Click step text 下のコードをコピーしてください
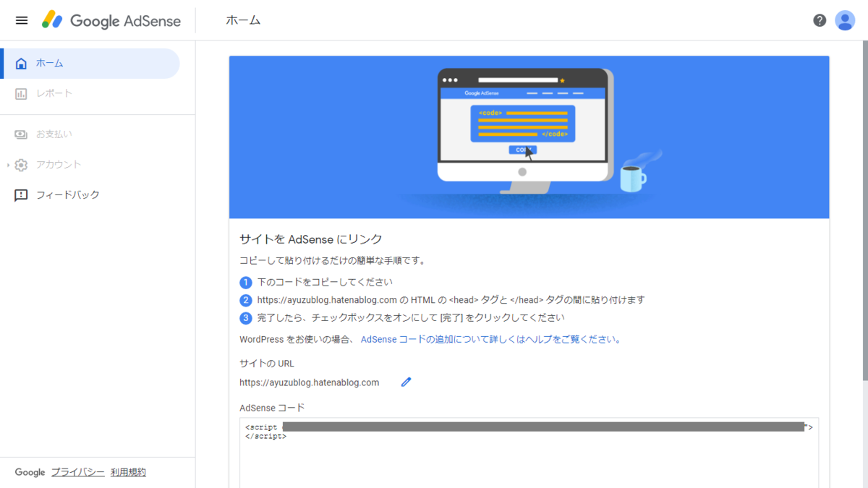868x488 pixels. point(325,283)
